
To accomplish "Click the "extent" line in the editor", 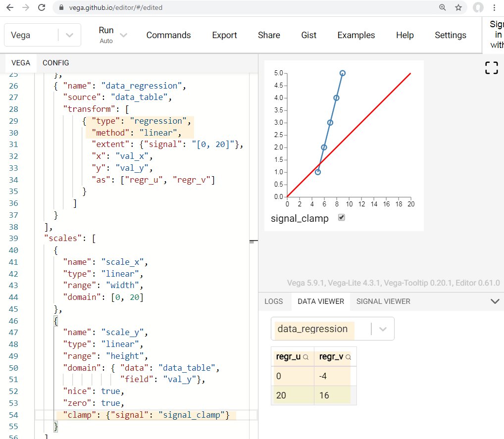I will tap(167, 145).
